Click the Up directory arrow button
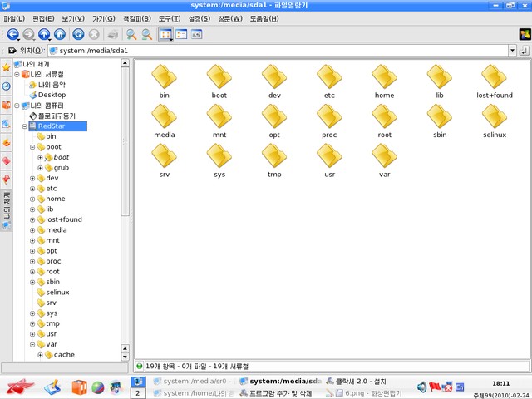 (x=44, y=34)
